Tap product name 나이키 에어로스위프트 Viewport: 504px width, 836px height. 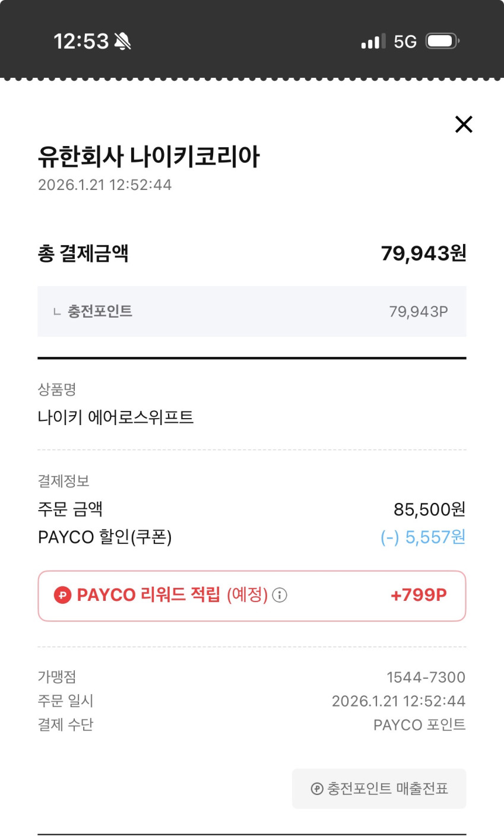coord(116,417)
